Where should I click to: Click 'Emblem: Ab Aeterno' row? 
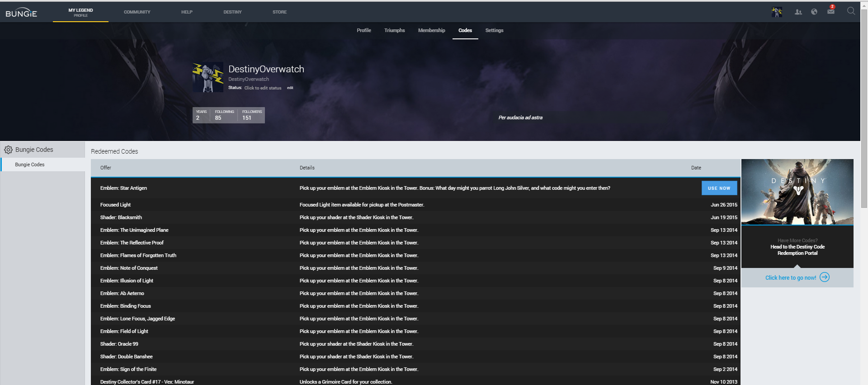coord(415,293)
